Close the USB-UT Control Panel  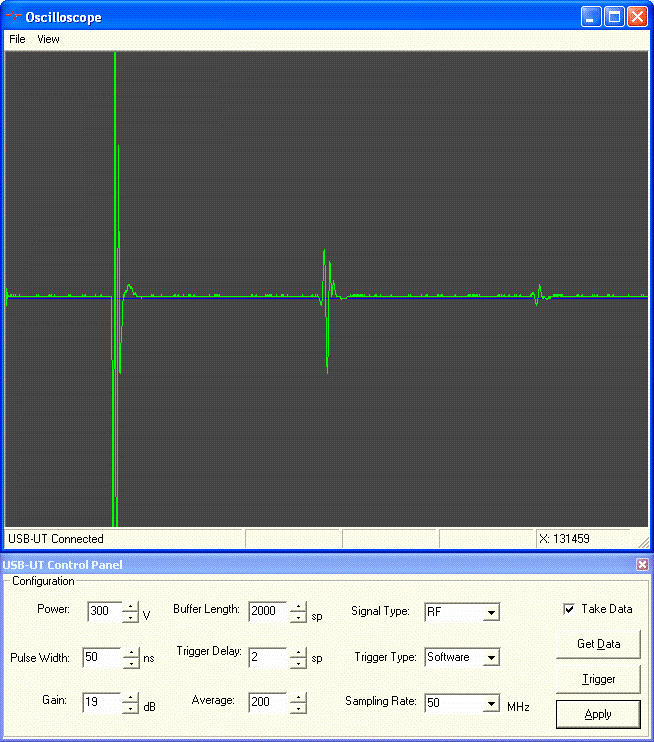click(x=642, y=565)
